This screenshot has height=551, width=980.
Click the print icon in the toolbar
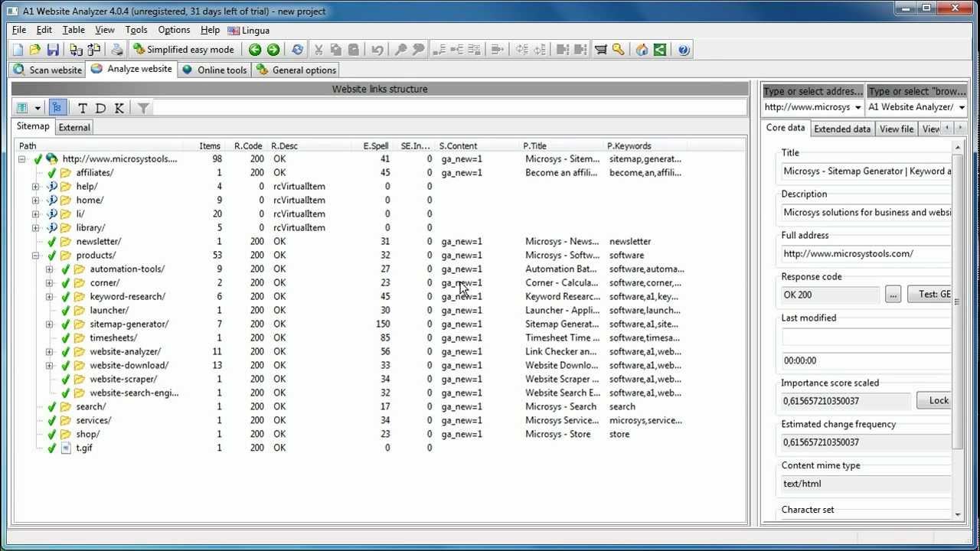[x=116, y=50]
